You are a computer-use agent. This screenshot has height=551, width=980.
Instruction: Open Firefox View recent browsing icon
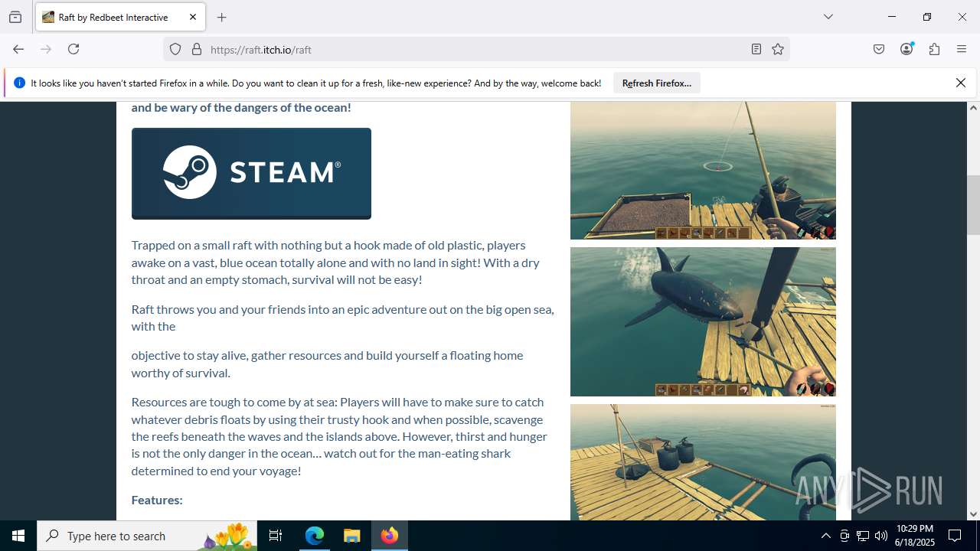[x=15, y=17]
